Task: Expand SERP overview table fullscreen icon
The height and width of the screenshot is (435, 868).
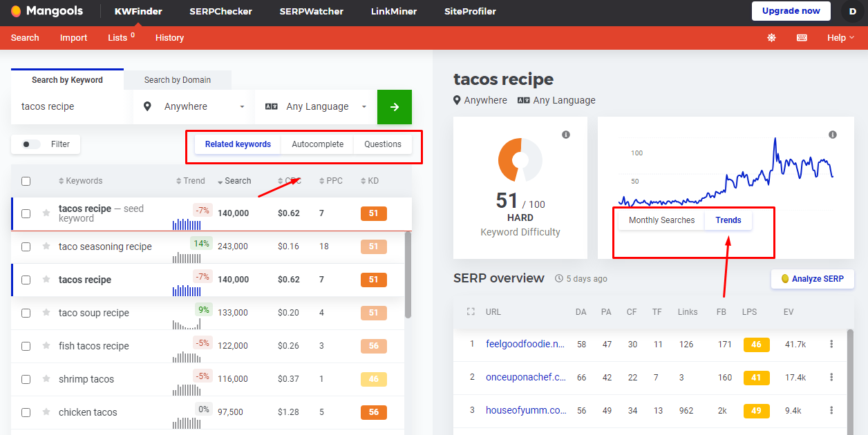Action: 471,312
